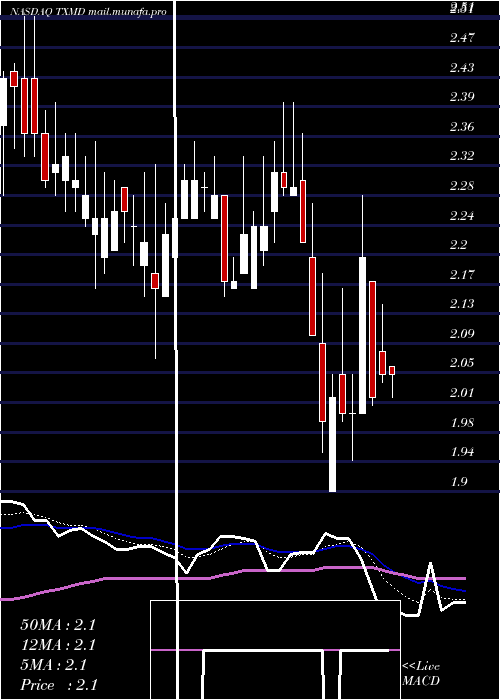
Task: Click the 2.01 price axis label
Action: (x=462, y=393)
